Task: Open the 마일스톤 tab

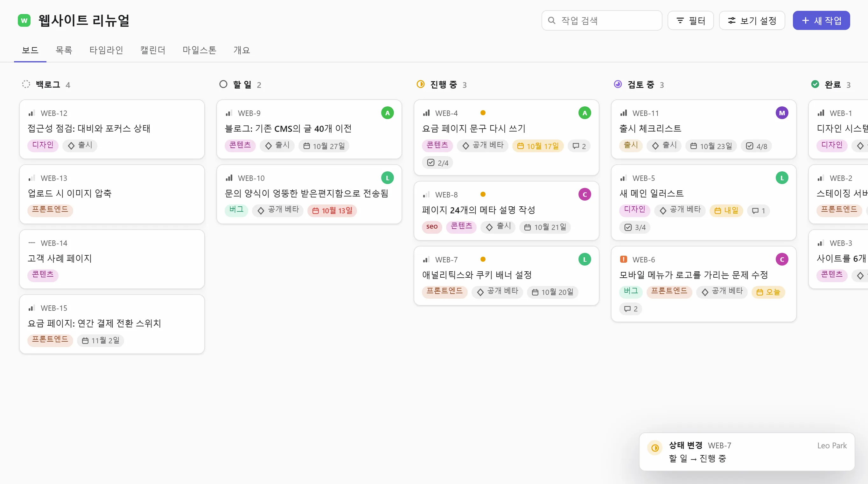Action: click(199, 50)
